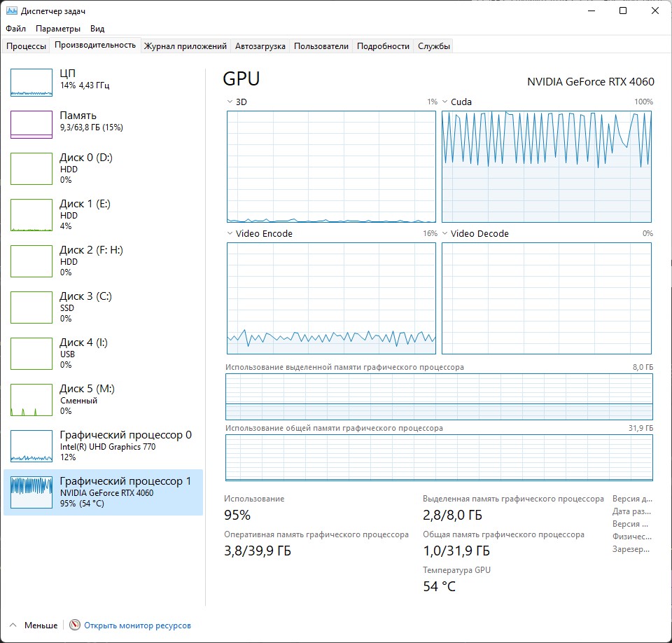Switch to the Процессы tab

coord(26,46)
